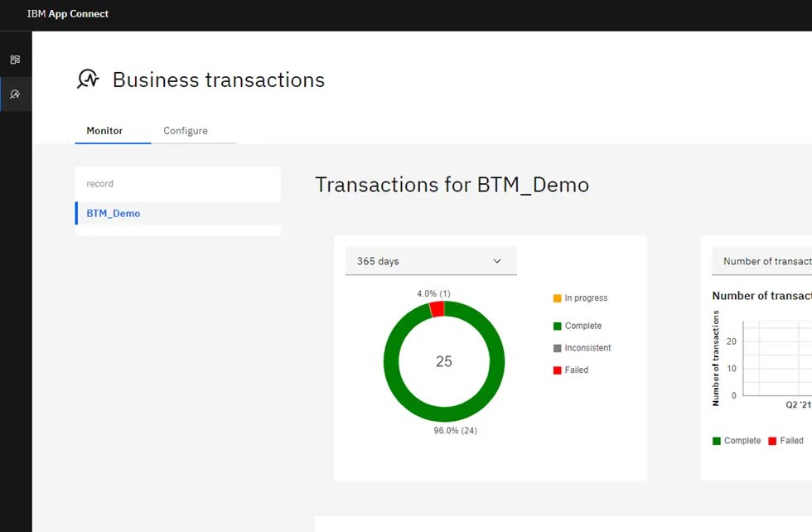812x532 pixels.
Task: Click the IBM App Connect title
Action: coord(68,14)
